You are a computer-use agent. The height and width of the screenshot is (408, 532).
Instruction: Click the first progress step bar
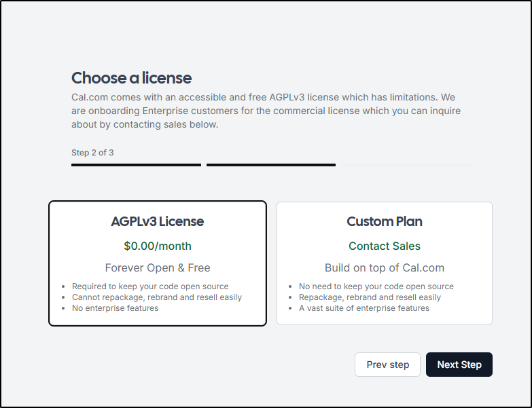[136, 165]
